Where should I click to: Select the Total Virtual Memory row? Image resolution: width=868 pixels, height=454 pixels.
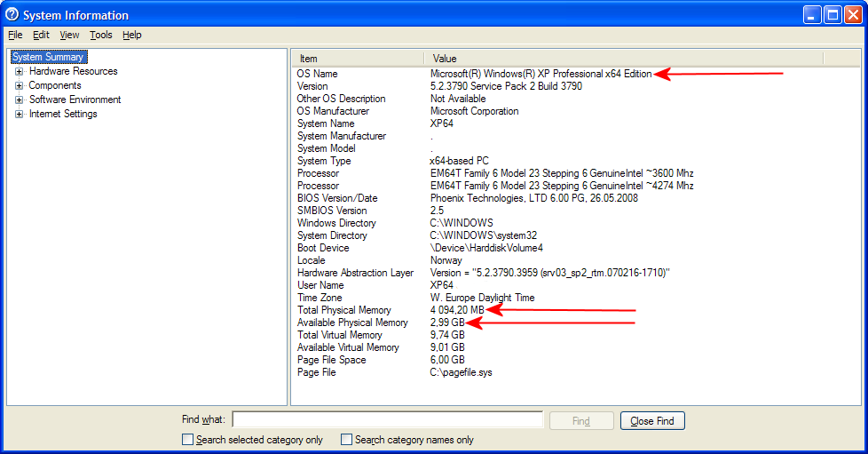(576, 335)
